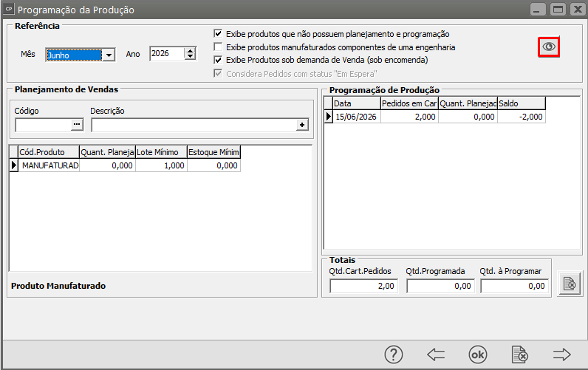Click the Pedidos em Car column header

click(x=409, y=103)
